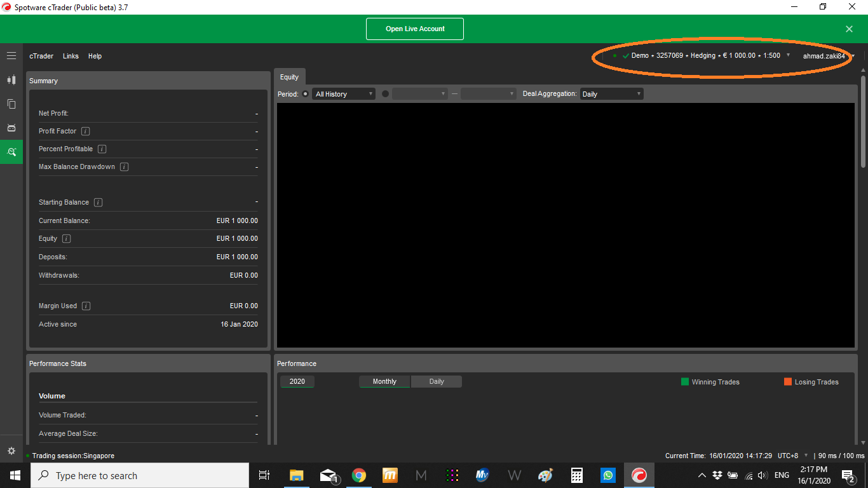Show Margin Used info icon
This screenshot has height=488, width=868.
coord(86,306)
